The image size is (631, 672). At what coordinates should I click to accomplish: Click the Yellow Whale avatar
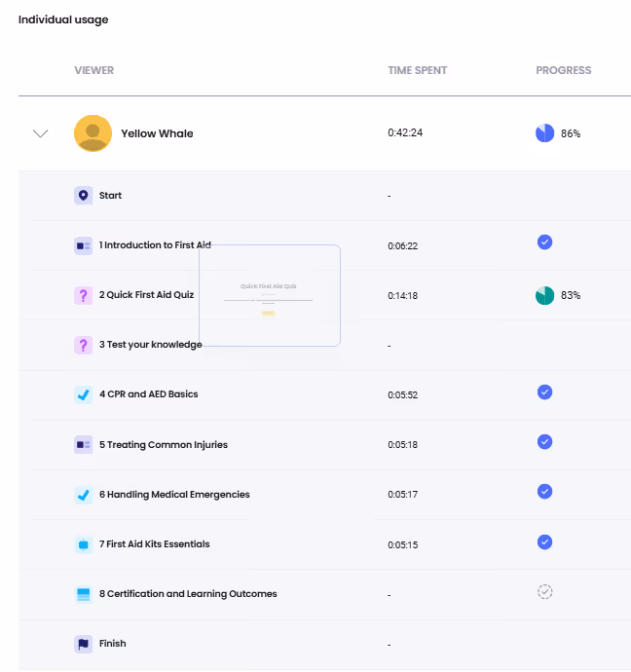93,133
